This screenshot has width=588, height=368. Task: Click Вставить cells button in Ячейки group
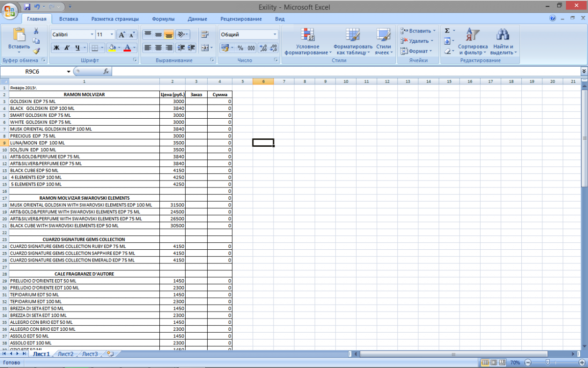417,31
